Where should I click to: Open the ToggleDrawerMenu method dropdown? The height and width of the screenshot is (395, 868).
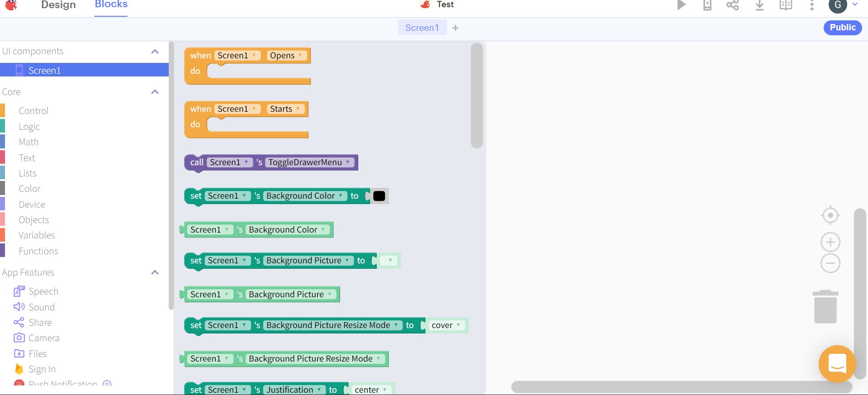pyautogui.click(x=309, y=162)
